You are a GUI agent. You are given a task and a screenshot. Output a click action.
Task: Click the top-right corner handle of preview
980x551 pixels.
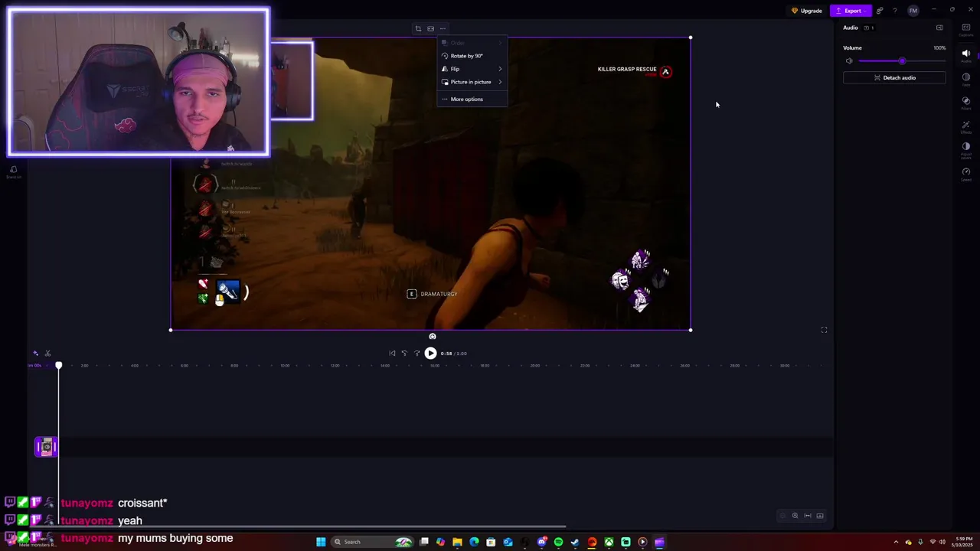pos(691,37)
